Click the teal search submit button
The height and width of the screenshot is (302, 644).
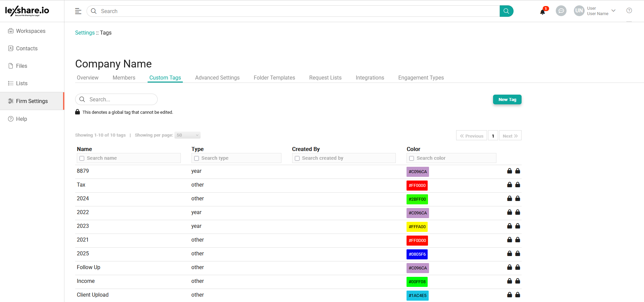pyautogui.click(x=506, y=11)
